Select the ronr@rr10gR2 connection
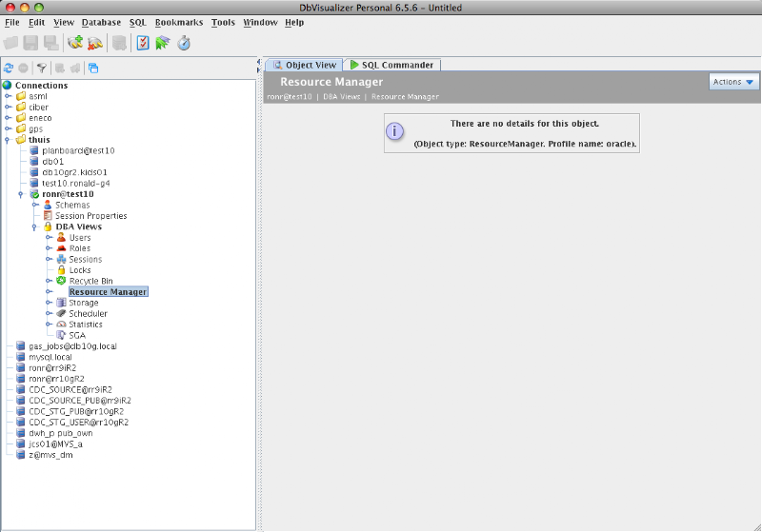 [x=56, y=379]
